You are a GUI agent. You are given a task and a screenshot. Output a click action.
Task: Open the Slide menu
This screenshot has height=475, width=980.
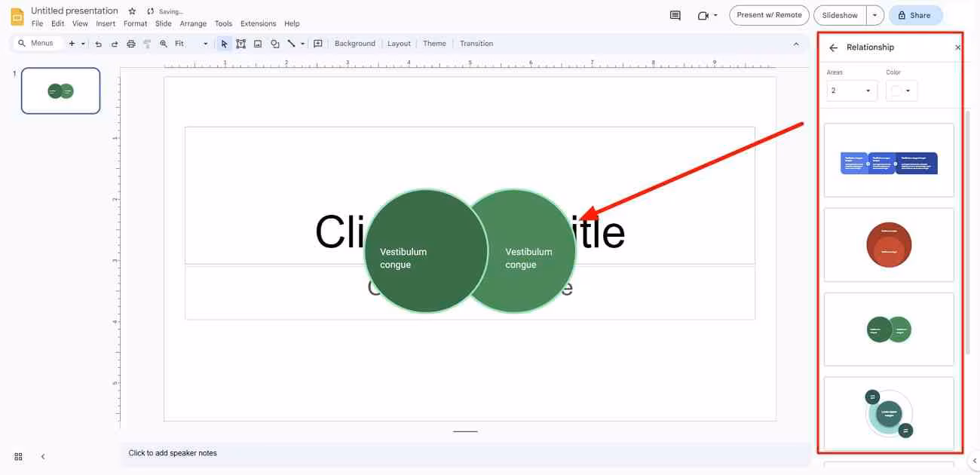(x=164, y=23)
